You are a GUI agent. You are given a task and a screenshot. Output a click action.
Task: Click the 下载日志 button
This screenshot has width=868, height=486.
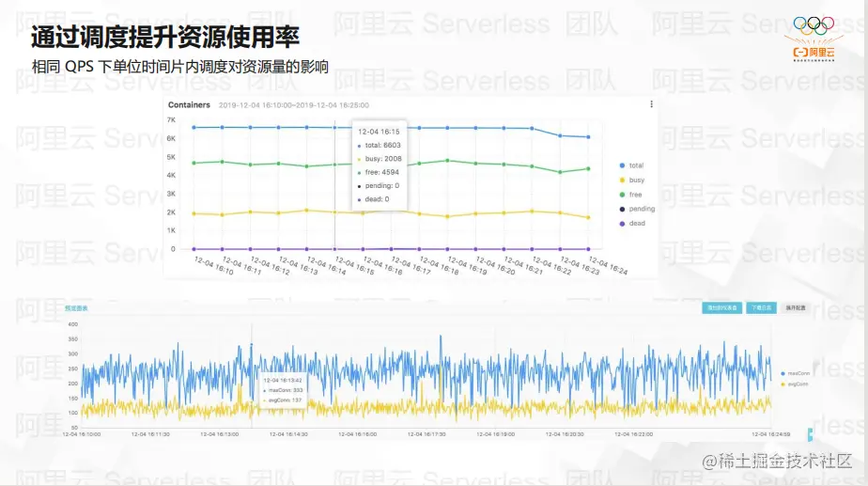(x=761, y=308)
